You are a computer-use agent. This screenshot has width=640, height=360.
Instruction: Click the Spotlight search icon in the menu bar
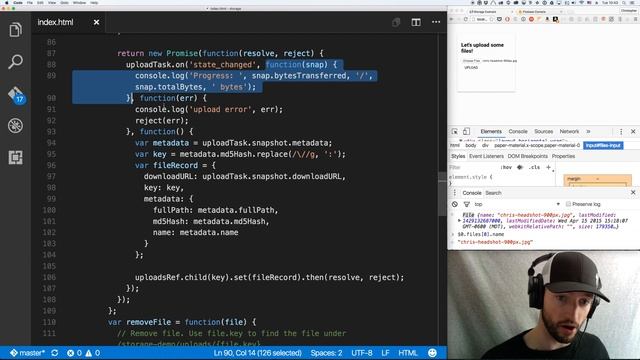624,2
